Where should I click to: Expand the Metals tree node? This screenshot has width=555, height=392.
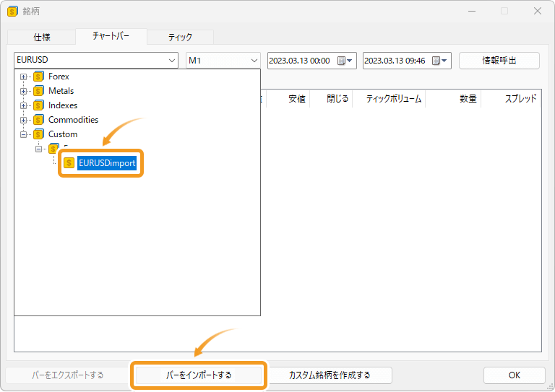click(x=23, y=91)
